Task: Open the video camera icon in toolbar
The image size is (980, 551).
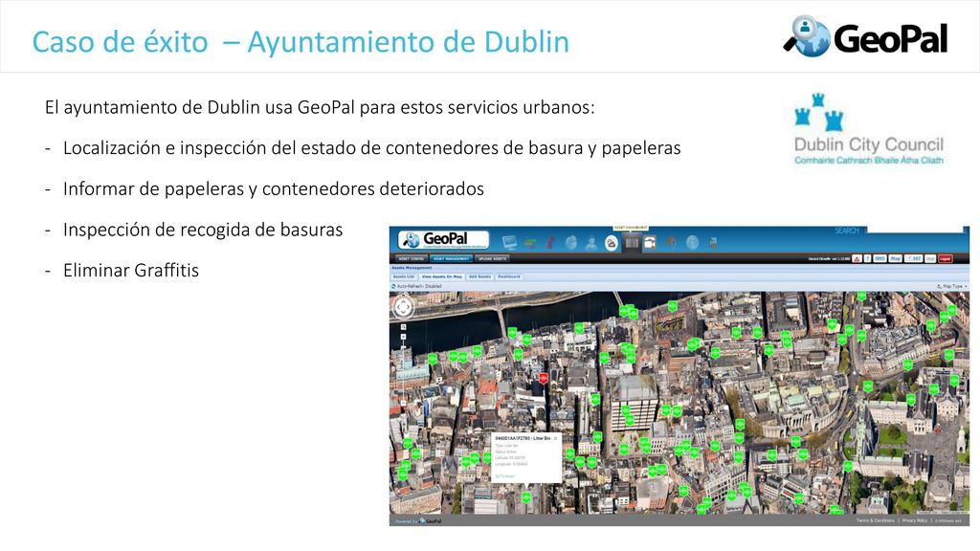Action: click(650, 243)
